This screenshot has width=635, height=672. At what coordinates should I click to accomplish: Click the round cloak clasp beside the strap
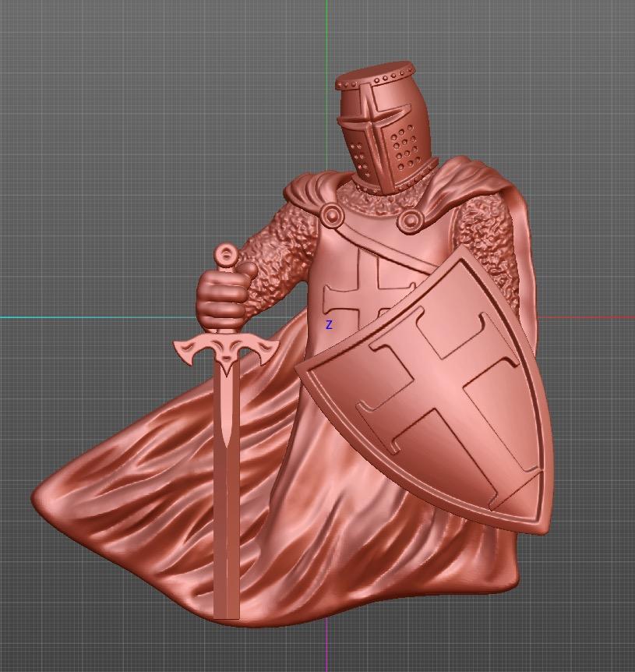click(330, 216)
